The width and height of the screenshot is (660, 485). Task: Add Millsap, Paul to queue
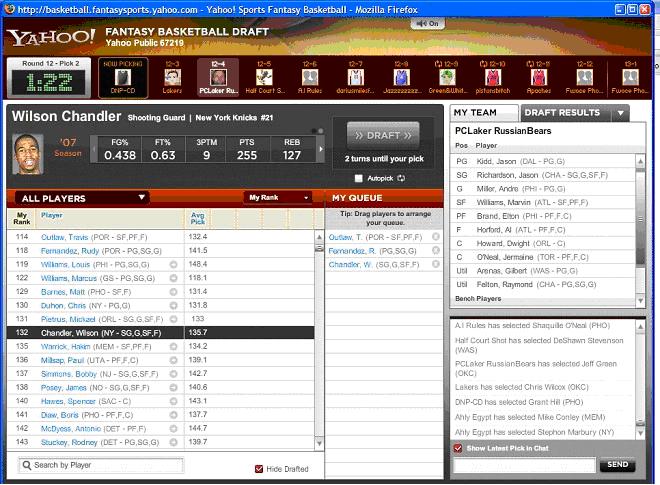coord(173,360)
